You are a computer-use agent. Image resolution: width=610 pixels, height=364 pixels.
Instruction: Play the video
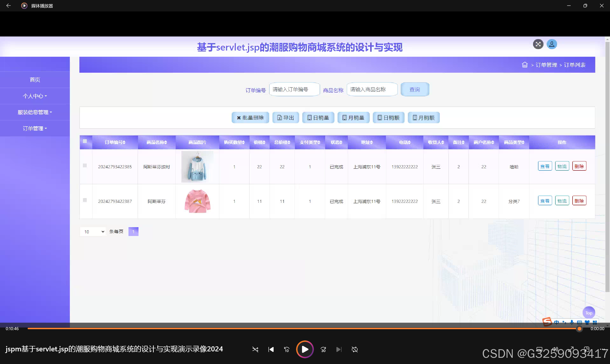click(305, 349)
